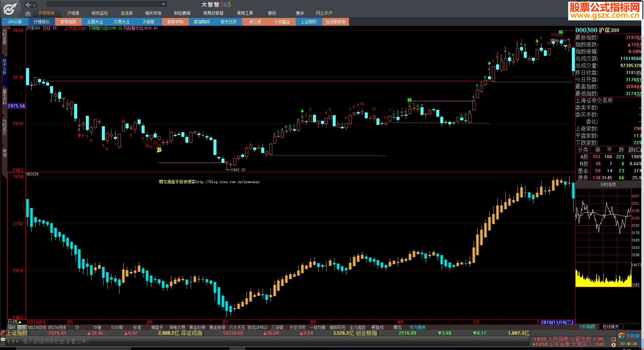Switch to the 短线精灵 panel

611,327
